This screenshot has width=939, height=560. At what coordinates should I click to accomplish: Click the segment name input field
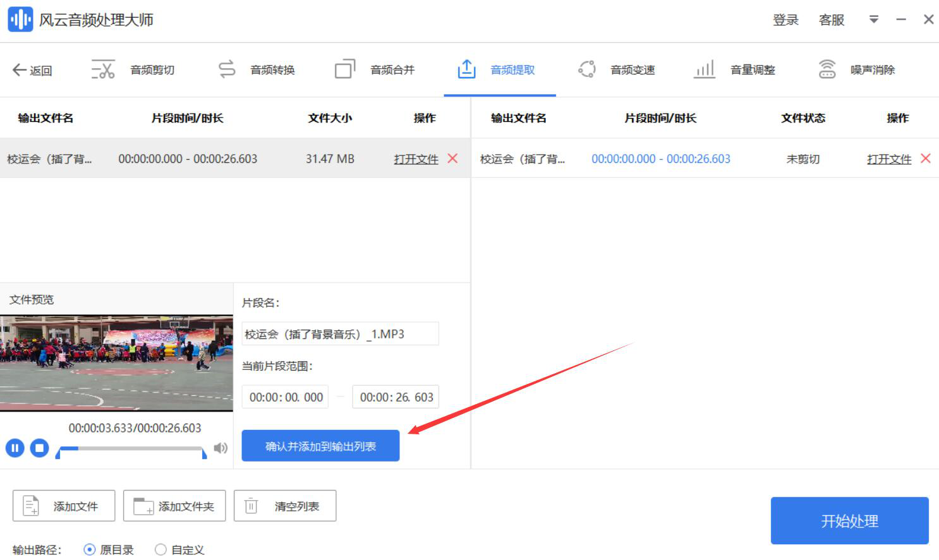tap(340, 334)
